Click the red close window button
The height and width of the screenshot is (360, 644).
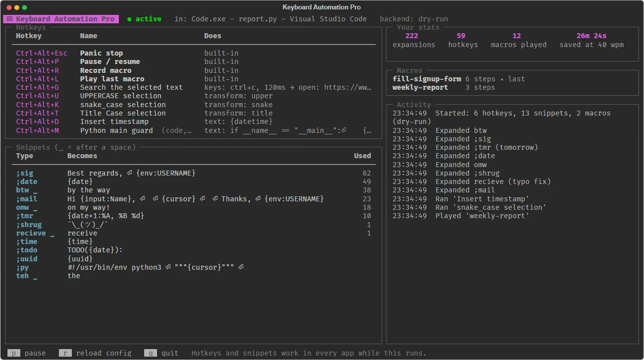pyautogui.click(x=9, y=7)
